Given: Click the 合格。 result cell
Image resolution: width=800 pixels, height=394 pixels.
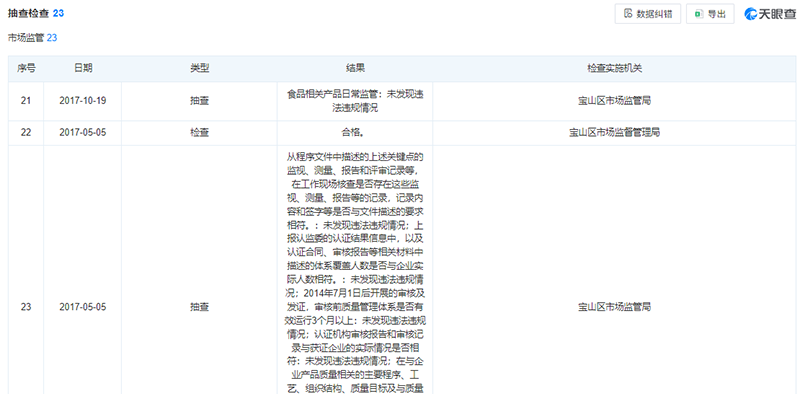Looking at the screenshot, I should pyautogui.click(x=355, y=133).
